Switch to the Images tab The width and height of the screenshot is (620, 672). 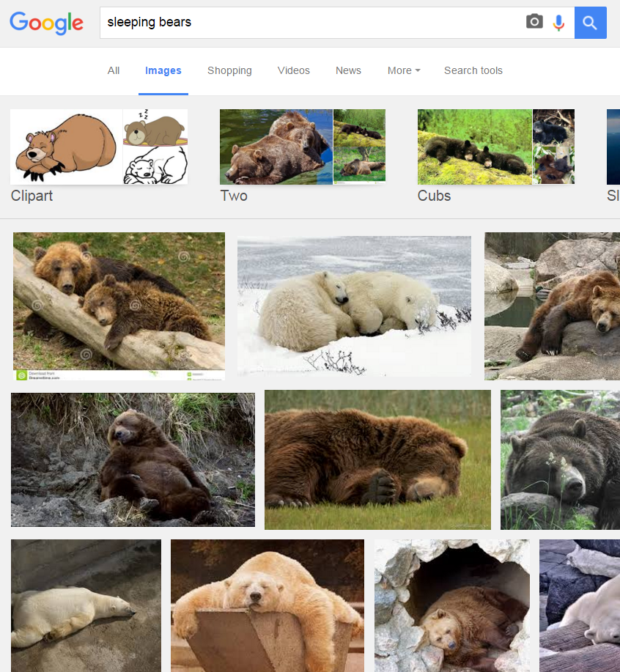tap(163, 70)
